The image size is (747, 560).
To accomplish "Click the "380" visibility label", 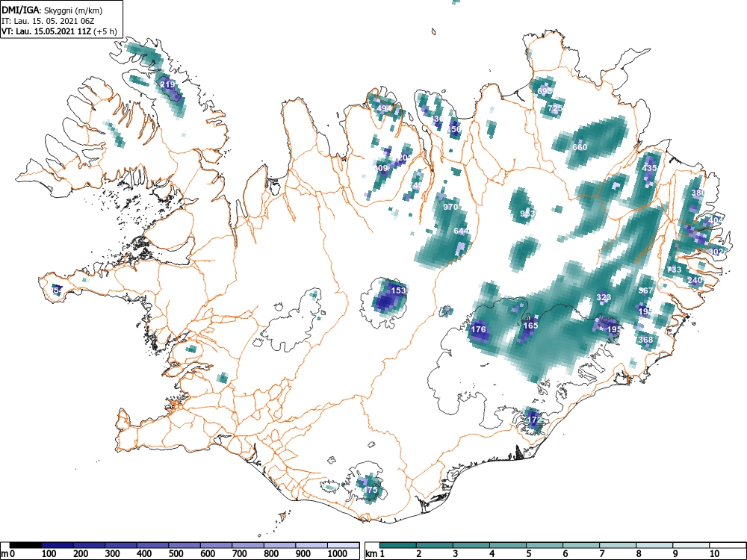I will coord(698,193).
